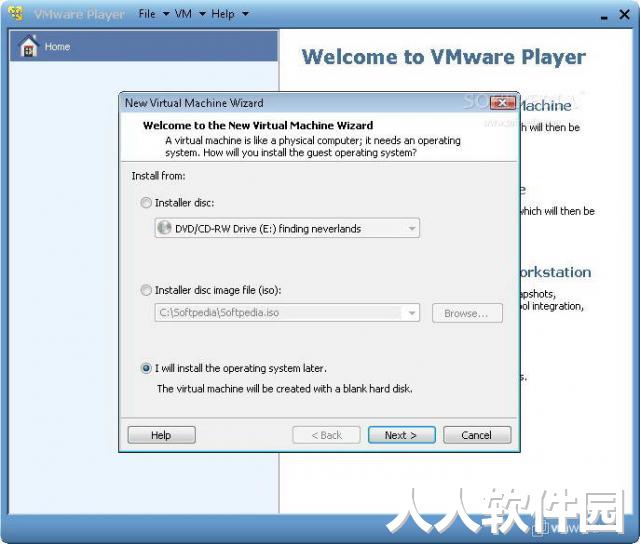Expand the ISO file path dropdown arrow
This screenshot has height=544, width=640.
click(412, 313)
